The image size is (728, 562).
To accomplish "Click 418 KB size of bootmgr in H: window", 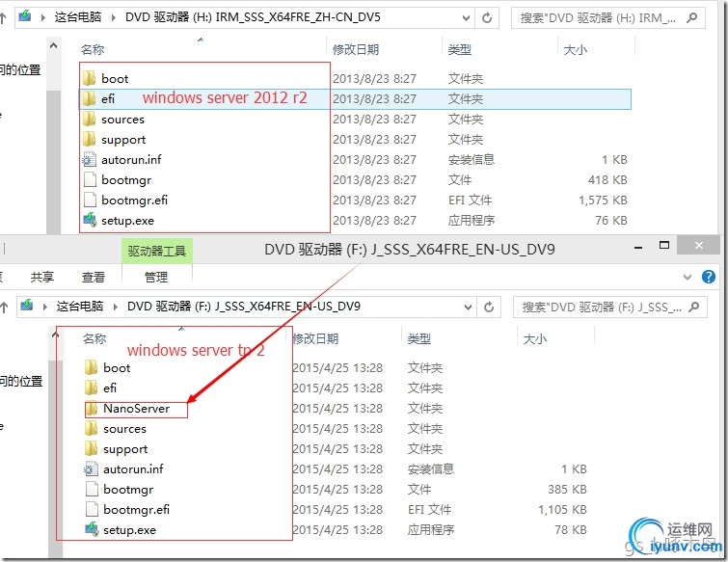I will (607, 179).
